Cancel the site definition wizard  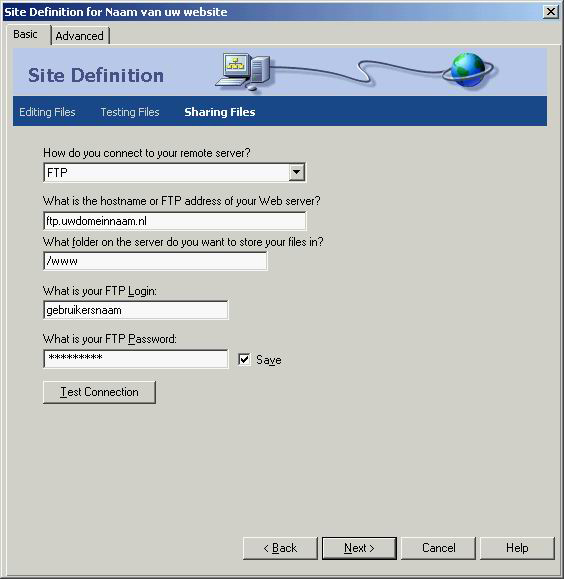[438, 548]
